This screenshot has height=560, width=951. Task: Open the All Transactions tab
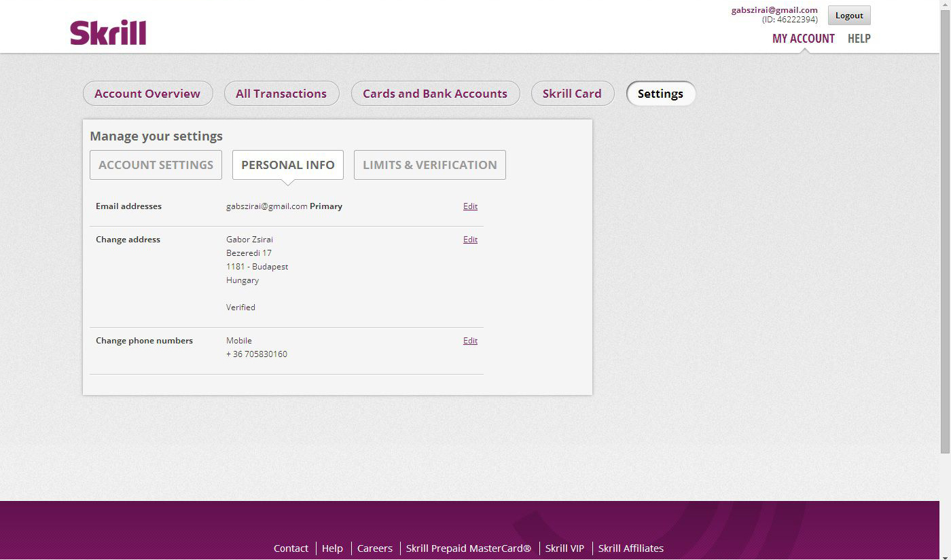pyautogui.click(x=281, y=94)
